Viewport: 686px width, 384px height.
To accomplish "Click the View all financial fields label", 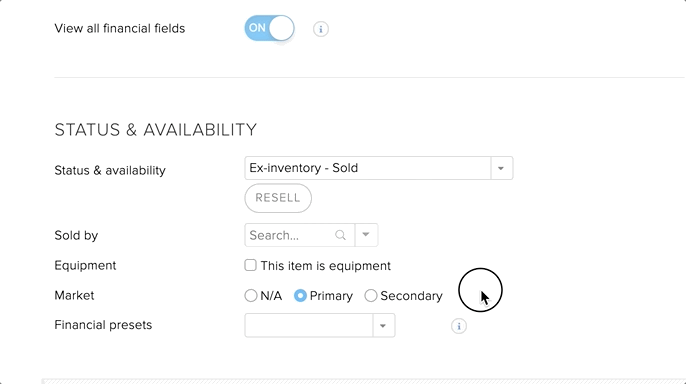I will coord(119,28).
